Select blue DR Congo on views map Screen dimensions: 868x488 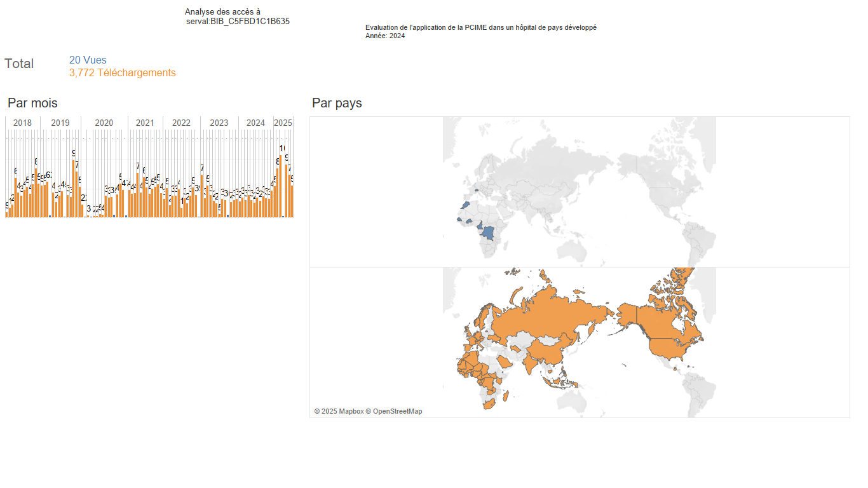click(488, 232)
